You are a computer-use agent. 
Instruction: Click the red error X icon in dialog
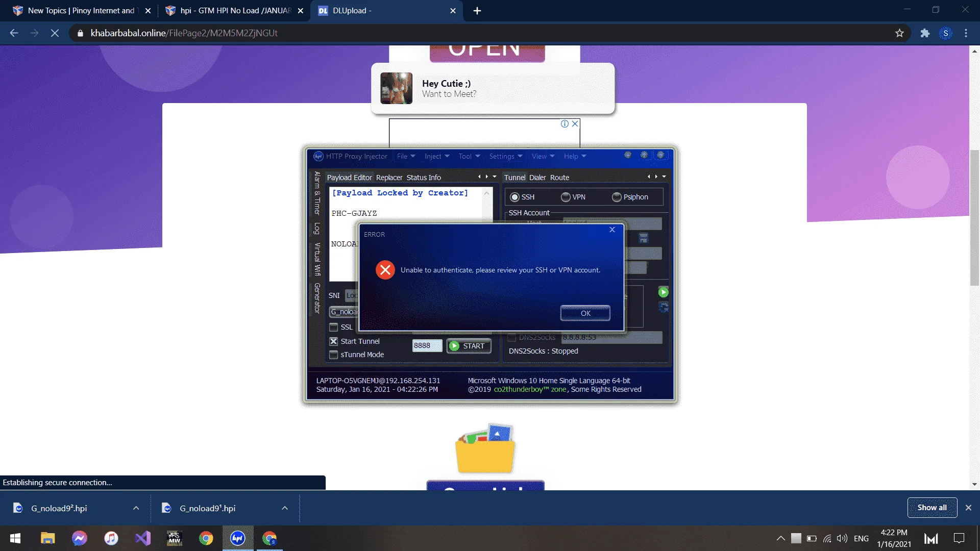tap(385, 270)
